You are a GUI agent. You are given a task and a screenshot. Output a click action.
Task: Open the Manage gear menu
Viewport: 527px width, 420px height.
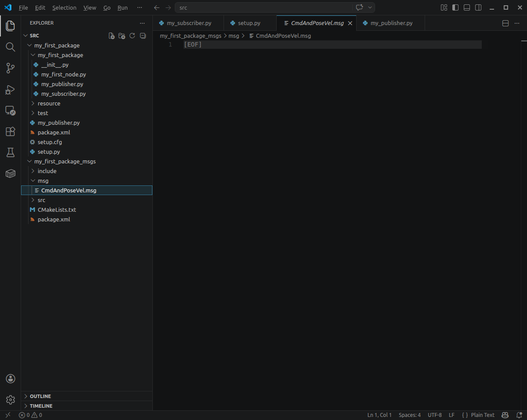[11, 400]
